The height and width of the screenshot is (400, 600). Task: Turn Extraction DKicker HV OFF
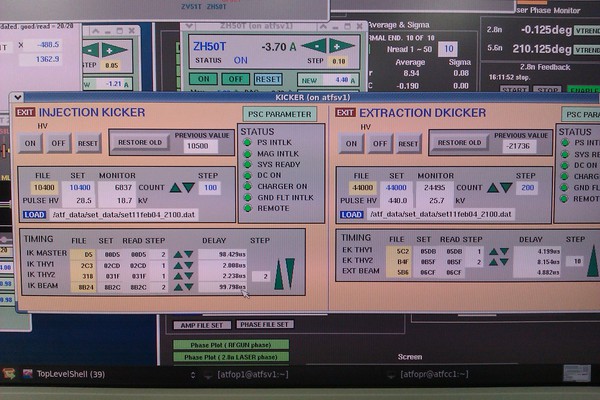380,144
